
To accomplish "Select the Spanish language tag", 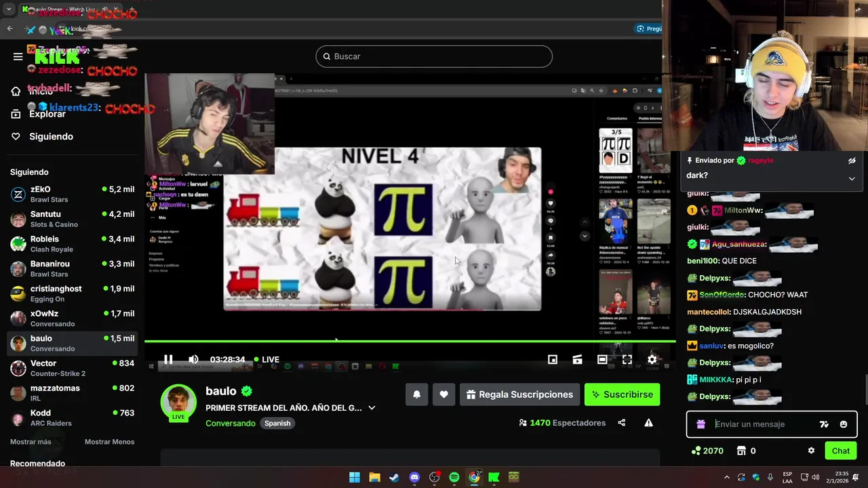I will point(277,423).
